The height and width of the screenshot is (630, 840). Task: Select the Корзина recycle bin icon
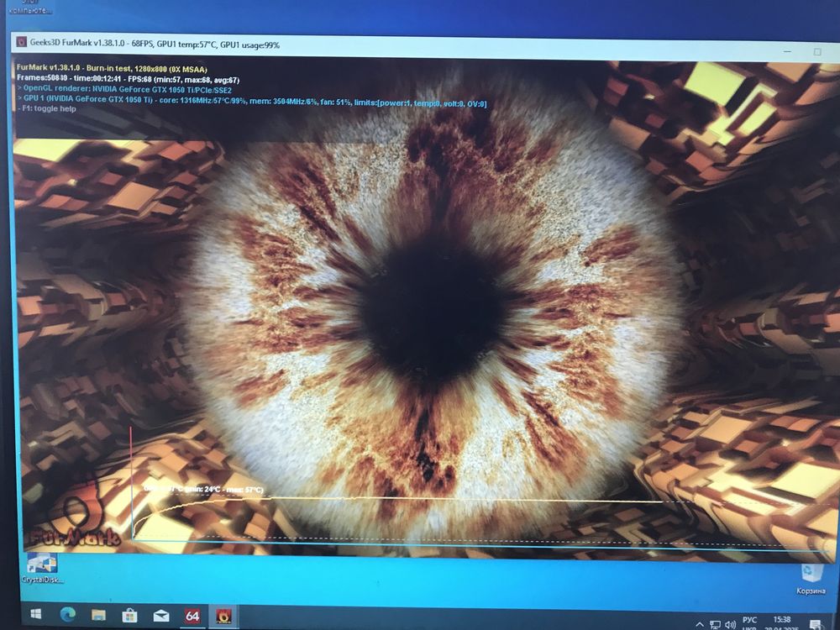pyautogui.click(x=811, y=578)
